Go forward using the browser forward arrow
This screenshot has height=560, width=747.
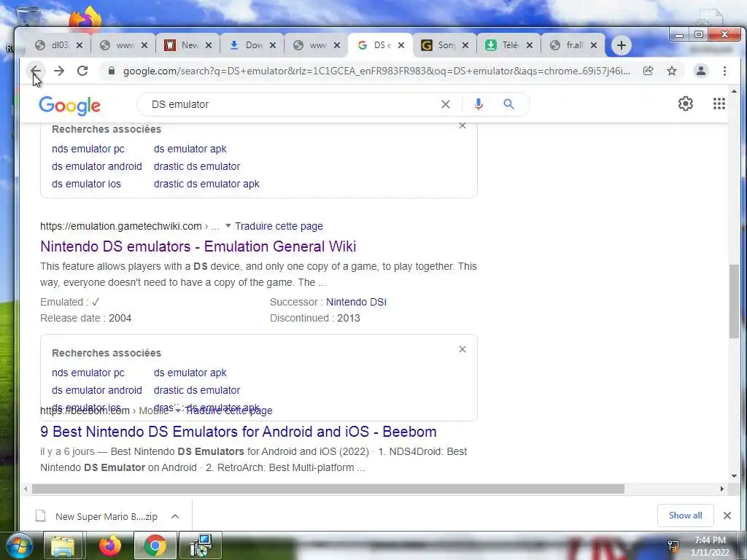pos(59,71)
